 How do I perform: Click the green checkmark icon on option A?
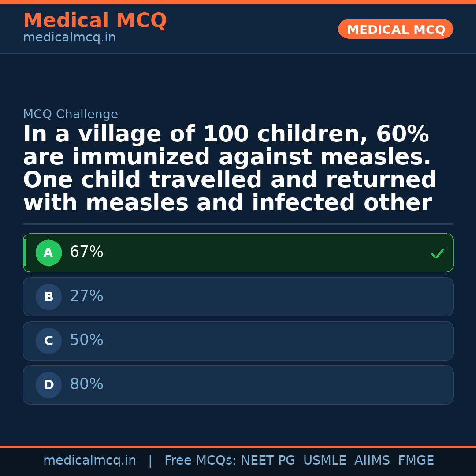click(437, 253)
